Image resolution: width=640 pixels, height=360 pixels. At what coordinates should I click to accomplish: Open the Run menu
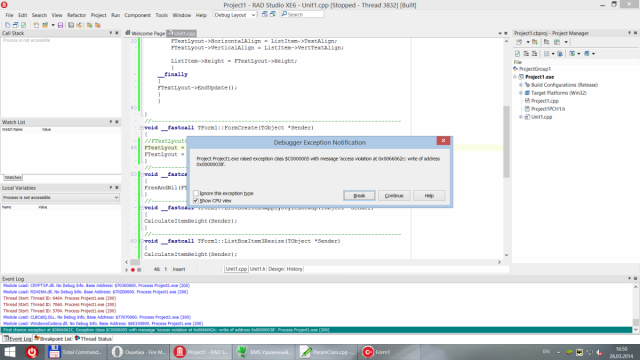pyautogui.click(x=116, y=15)
